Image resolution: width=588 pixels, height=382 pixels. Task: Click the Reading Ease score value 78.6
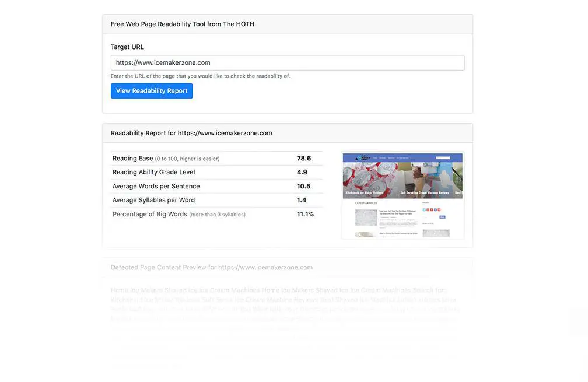coord(304,157)
